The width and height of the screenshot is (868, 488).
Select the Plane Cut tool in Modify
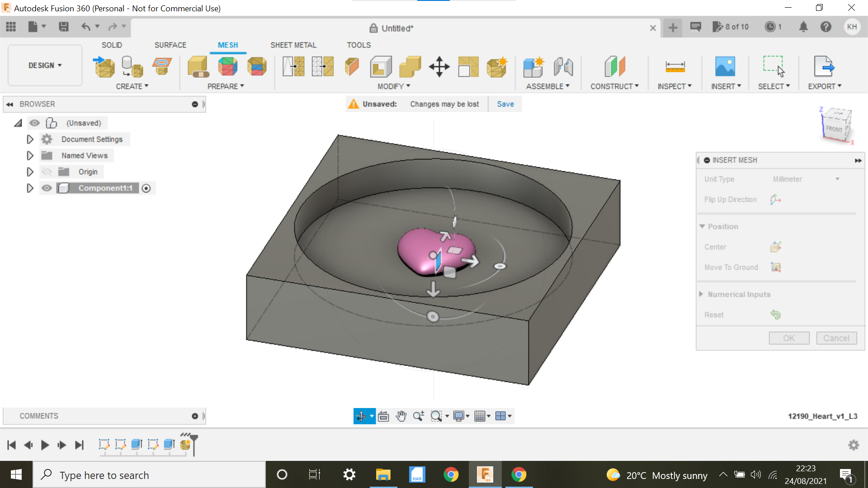(352, 66)
